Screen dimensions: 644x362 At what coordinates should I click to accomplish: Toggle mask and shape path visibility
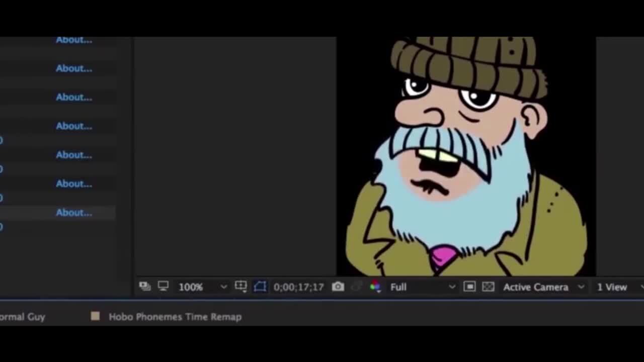pyautogui.click(x=260, y=287)
